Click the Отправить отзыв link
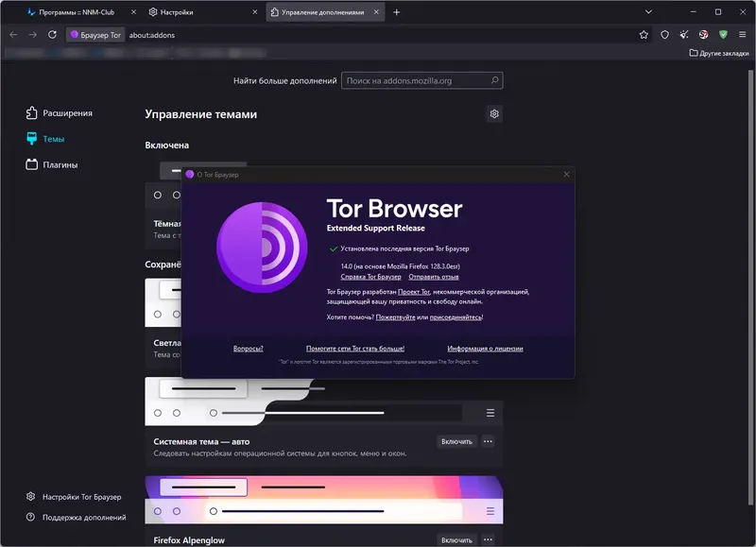 click(434, 277)
